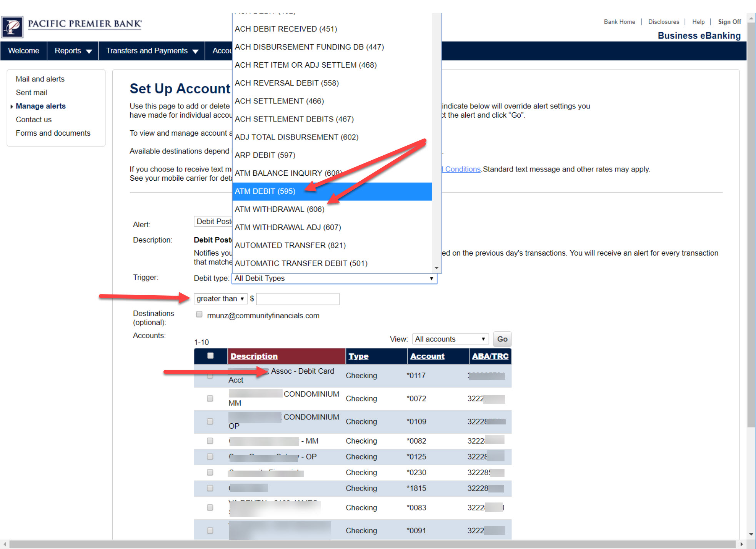Click the Sign Off link
Image resolution: width=756 pixels, height=549 pixels.
(x=729, y=22)
